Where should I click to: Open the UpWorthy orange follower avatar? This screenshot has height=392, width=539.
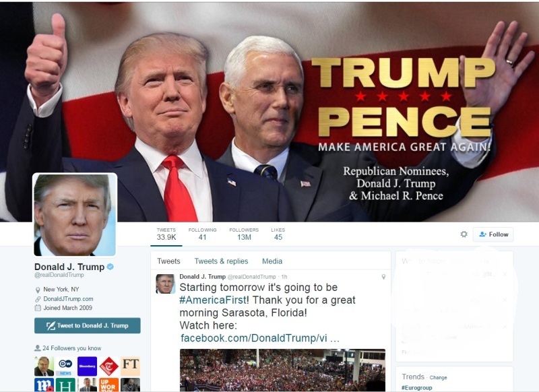point(109,385)
